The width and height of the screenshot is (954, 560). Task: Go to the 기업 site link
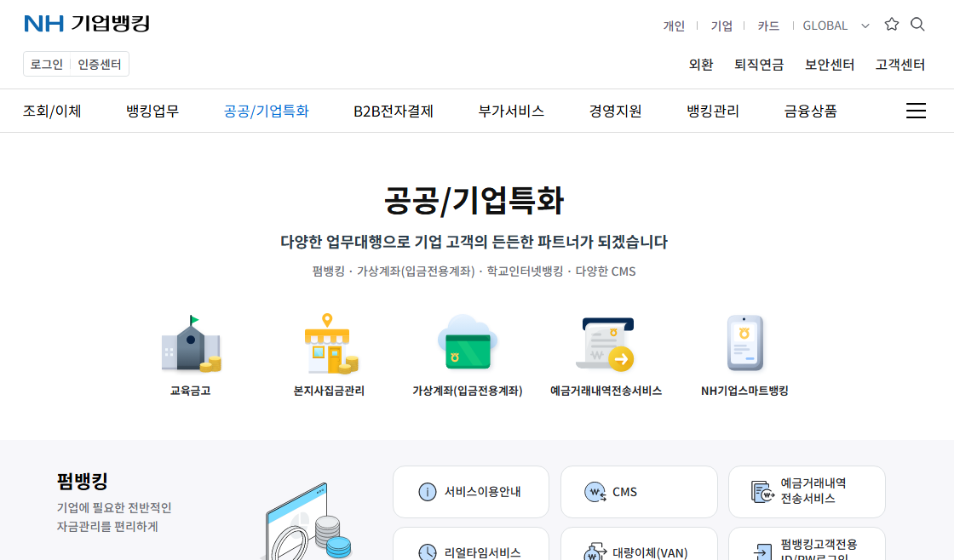pyautogui.click(x=721, y=26)
